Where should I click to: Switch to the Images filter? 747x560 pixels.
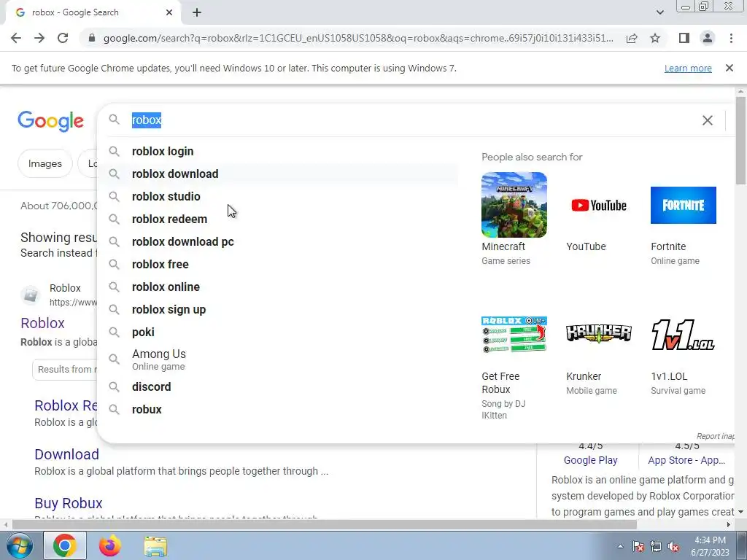coord(45,163)
